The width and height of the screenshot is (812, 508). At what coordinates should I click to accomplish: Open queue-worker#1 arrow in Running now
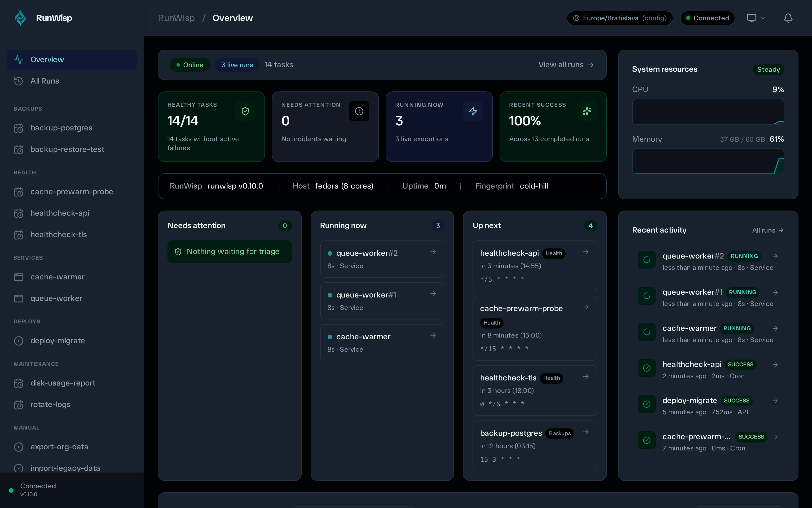coord(433,294)
